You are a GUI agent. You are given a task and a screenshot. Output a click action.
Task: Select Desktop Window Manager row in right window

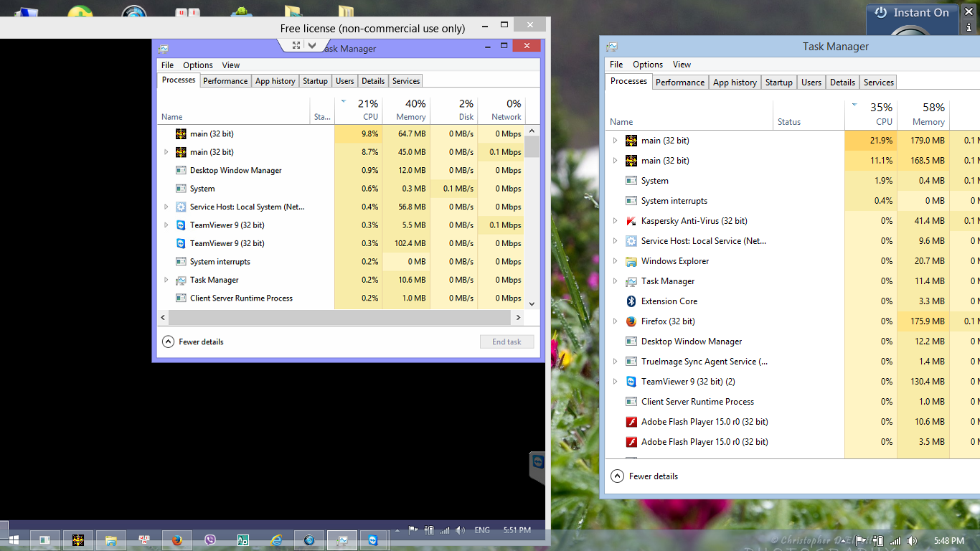click(x=792, y=342)
